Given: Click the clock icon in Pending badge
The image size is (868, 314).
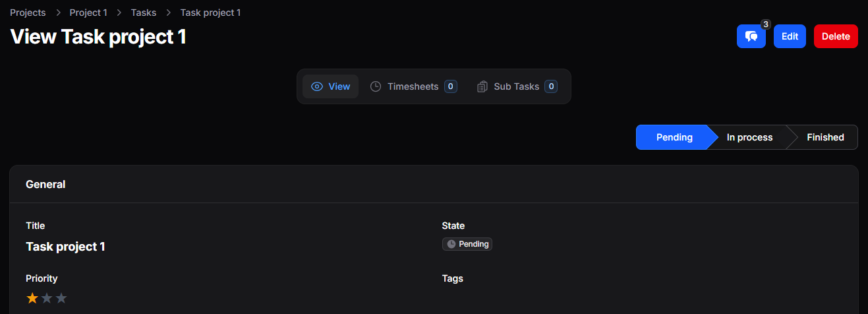Looking at the screenshot, I should point(451,244).
